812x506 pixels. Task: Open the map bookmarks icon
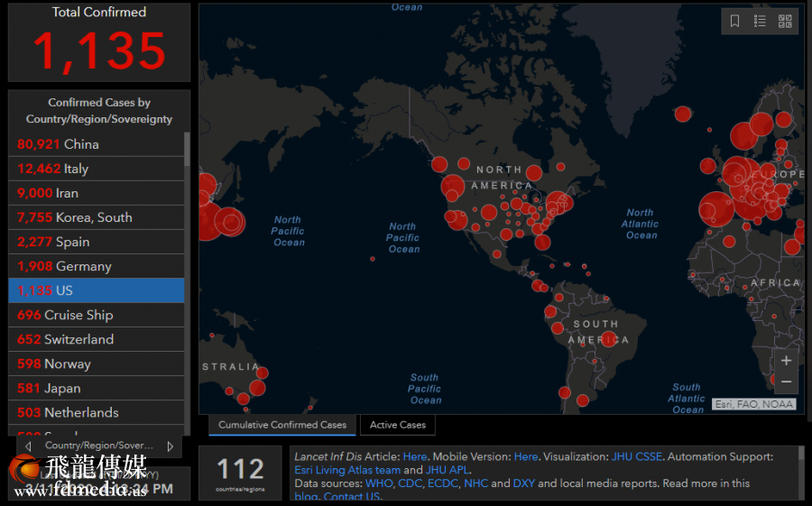pyautogui.click(x=734, y=22)
